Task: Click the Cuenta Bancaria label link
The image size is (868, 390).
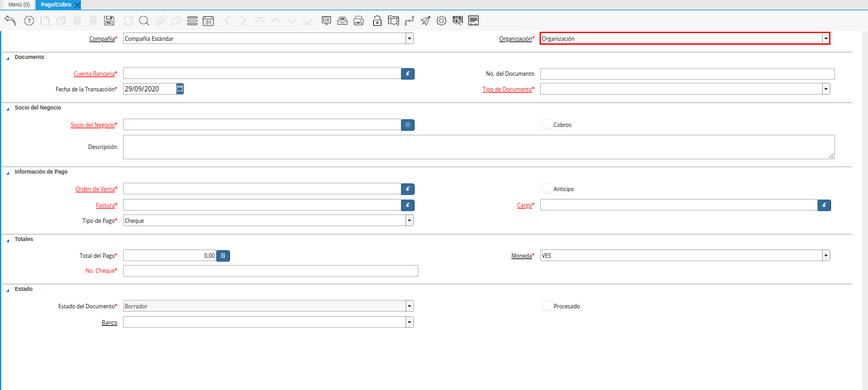Action: [x=94, y=74]
